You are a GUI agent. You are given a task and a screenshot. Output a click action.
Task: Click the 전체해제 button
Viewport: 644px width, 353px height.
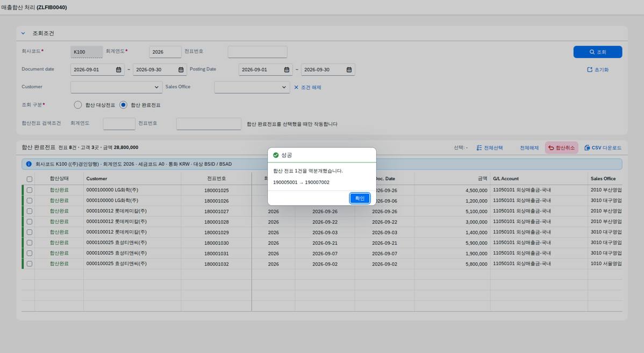529,147
